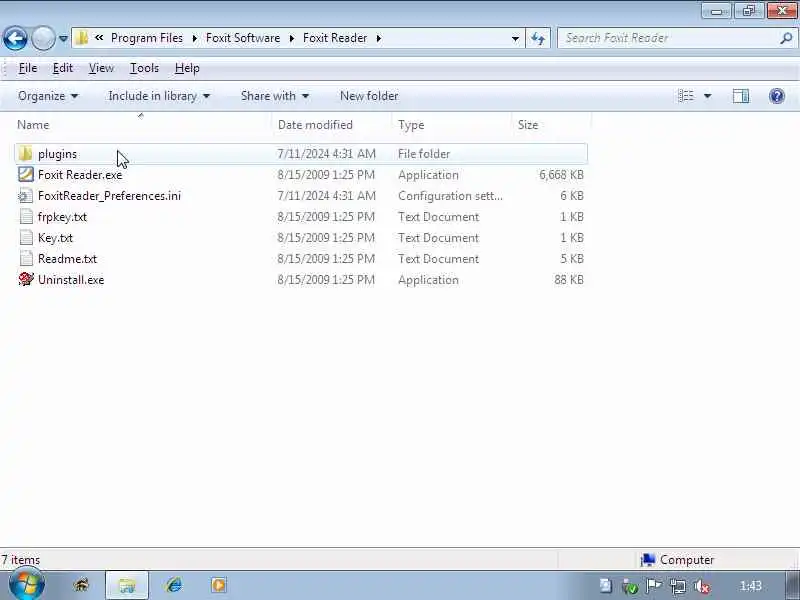This screenshot has height=600, width=800.
Task: Open the File menu
Action: [x=28, y=68]
